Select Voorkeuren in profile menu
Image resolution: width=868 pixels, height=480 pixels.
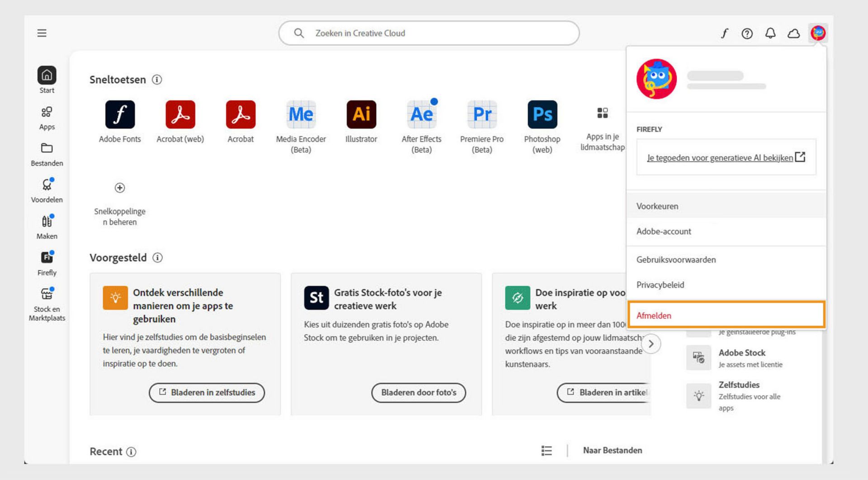click(x=726, y=206)
